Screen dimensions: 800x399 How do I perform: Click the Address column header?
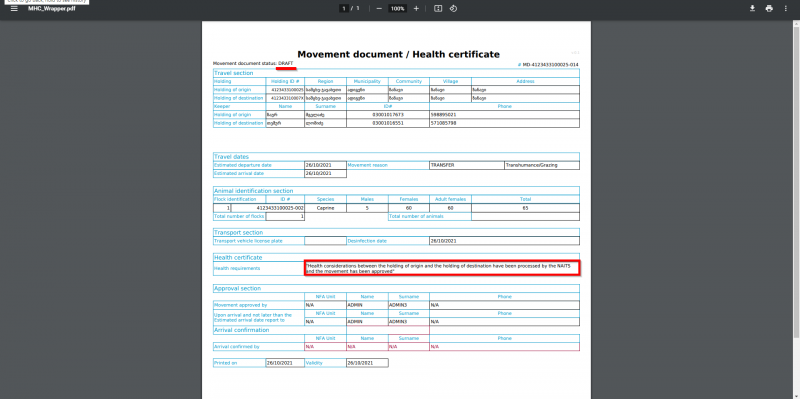coord(525,81)
